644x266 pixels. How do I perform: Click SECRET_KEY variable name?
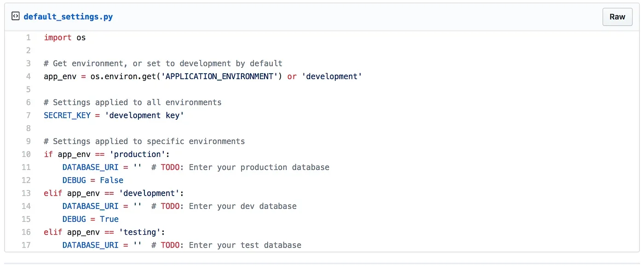pos(67,115)
